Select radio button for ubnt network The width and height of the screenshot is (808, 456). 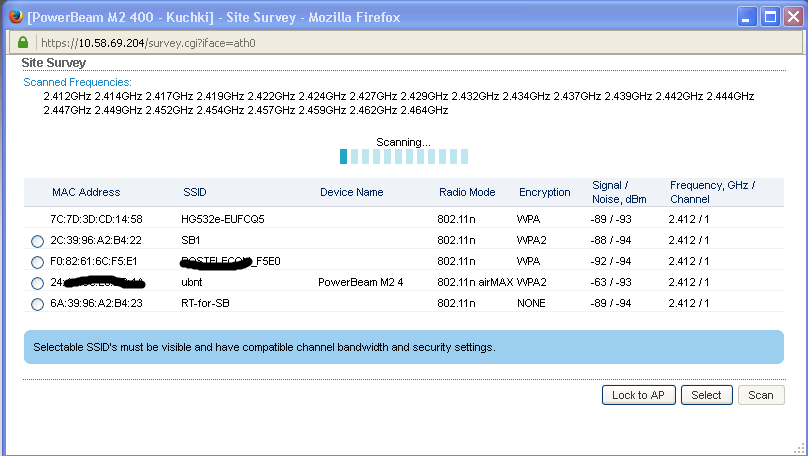[37, 283]
